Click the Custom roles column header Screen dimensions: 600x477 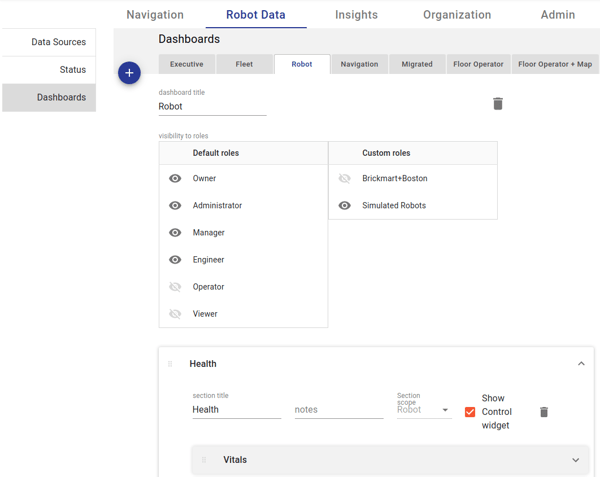[x=413, y=153]
